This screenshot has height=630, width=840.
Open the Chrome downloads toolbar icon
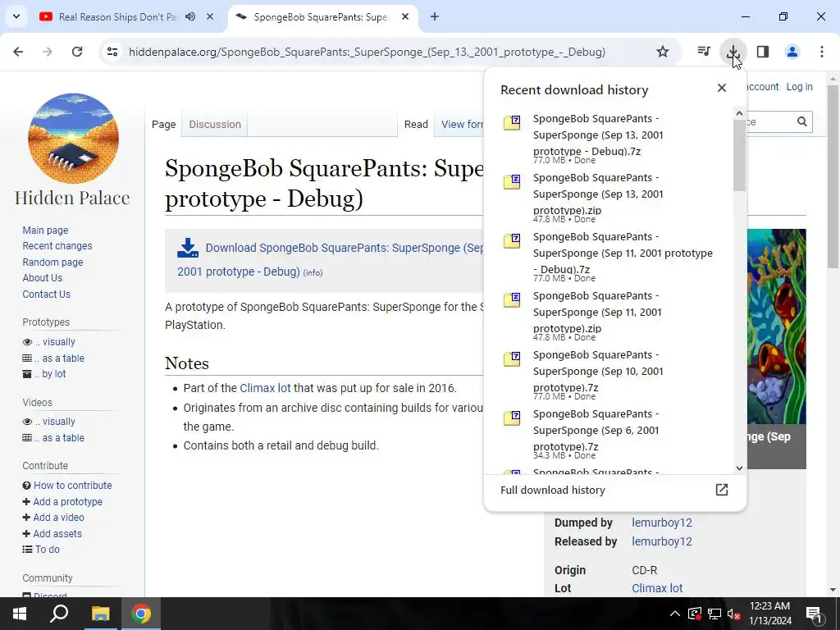pyautogui.click(x=733, y=52)
